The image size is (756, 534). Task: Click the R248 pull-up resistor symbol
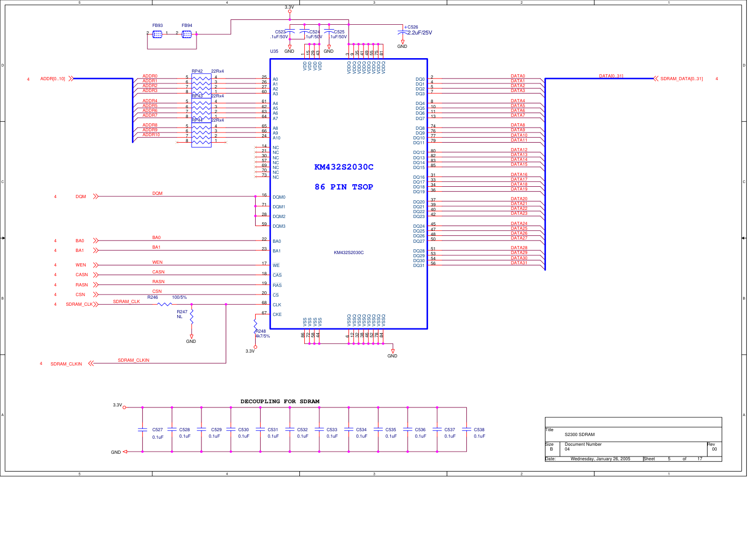[255, 326]
